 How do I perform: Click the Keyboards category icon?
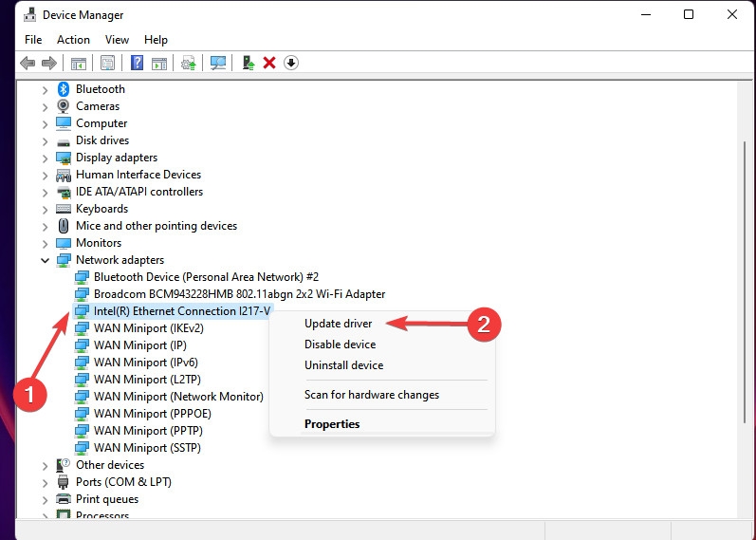tap(64, 209)
